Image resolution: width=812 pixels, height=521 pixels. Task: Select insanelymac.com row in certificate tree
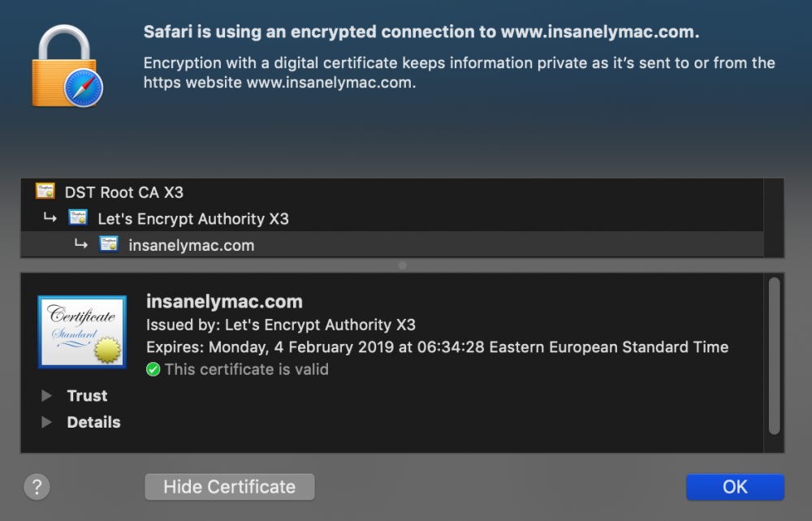pos(392,244)
